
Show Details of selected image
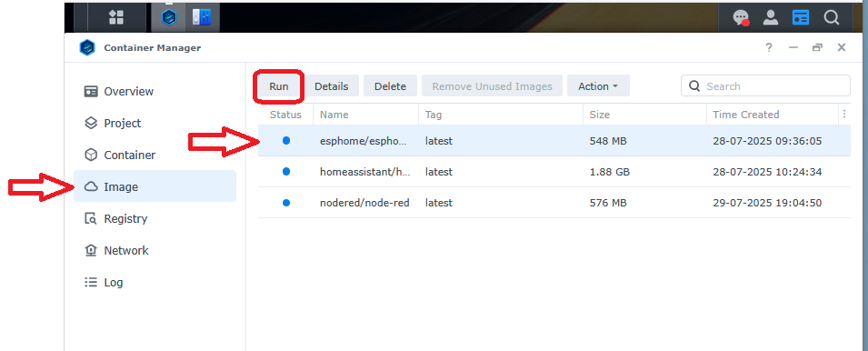(x=331, y=86)
